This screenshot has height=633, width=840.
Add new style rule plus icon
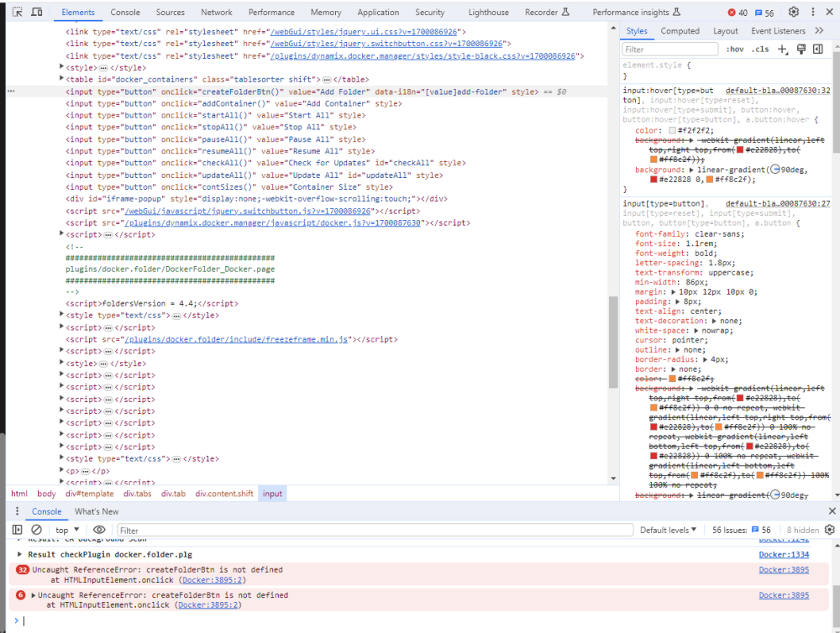click(x=783, y=50)
